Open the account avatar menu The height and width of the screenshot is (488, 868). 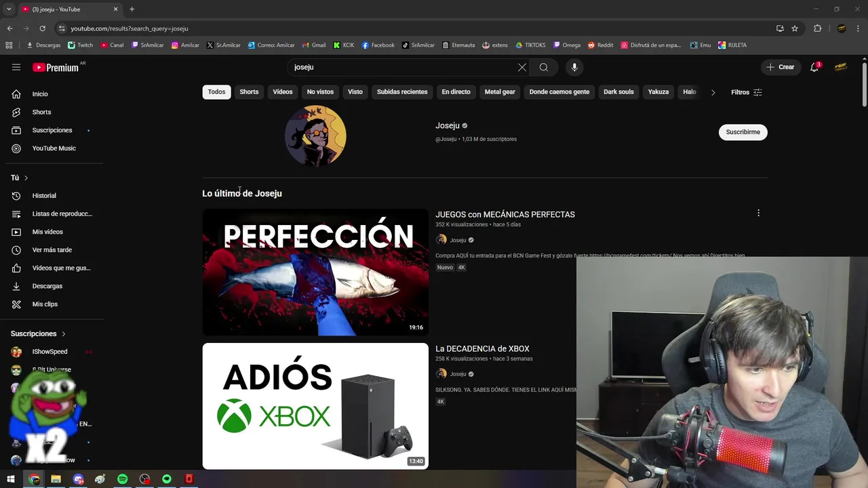click(841, 67)
